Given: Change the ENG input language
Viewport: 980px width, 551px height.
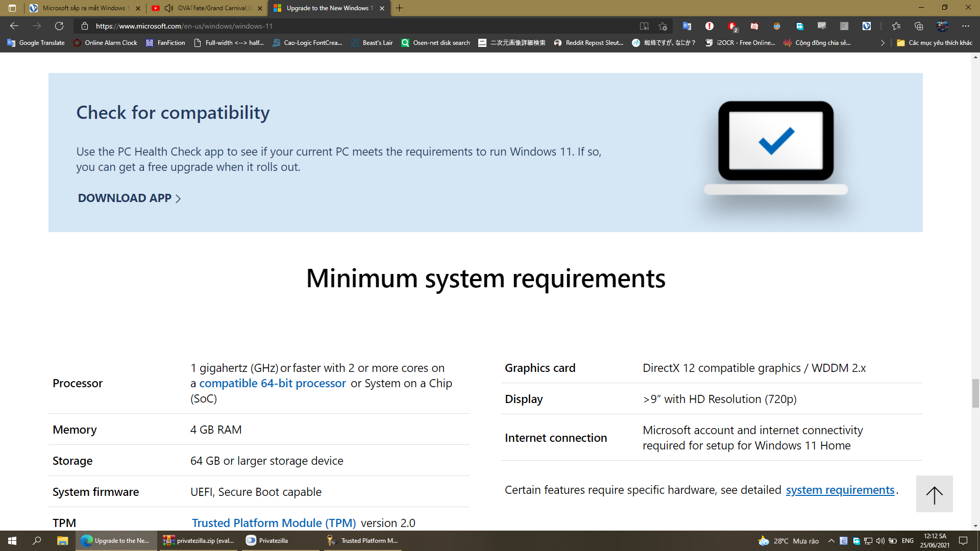Looking at the screenshot, I should coord(908,541).
